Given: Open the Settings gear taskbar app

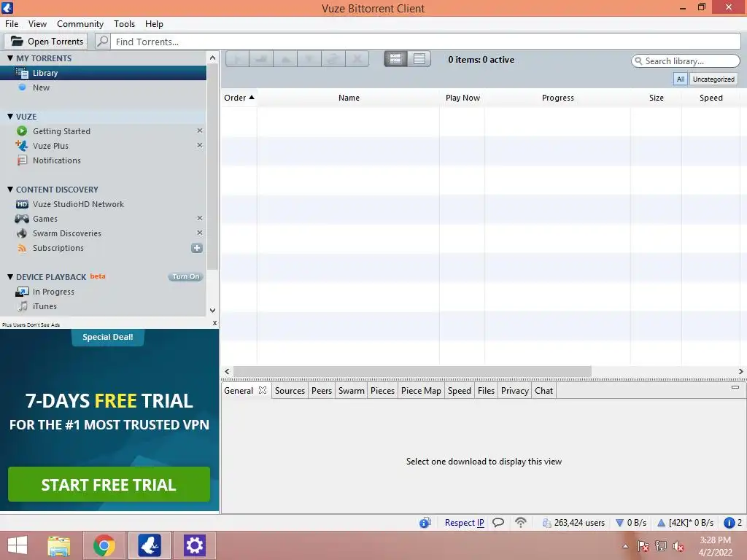Looking at the screenshot, I should pos(194,545).
